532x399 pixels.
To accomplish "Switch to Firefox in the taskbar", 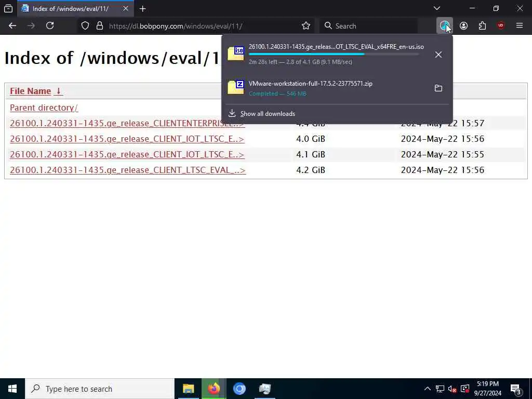I will click(x=214, y=389).
